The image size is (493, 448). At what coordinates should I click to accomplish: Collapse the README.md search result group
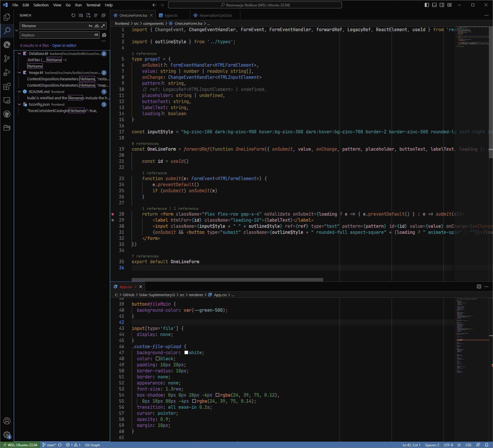tap(19, 92)
